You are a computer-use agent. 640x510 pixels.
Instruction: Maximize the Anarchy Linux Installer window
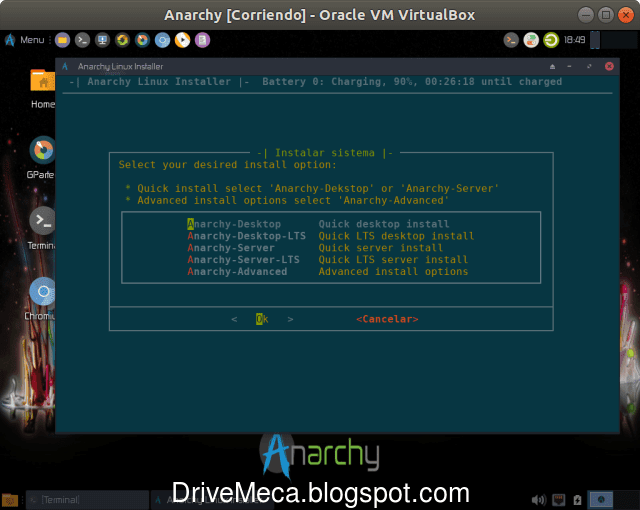click(589, 67)
